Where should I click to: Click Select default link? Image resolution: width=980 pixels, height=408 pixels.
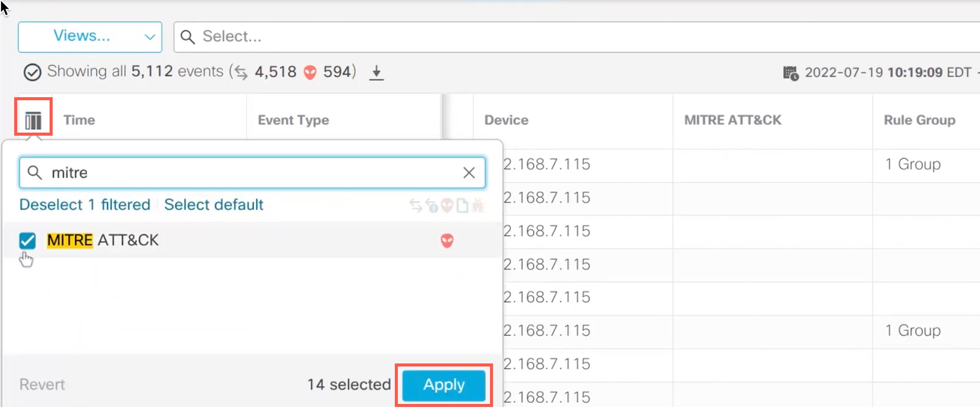click(214, 205)
